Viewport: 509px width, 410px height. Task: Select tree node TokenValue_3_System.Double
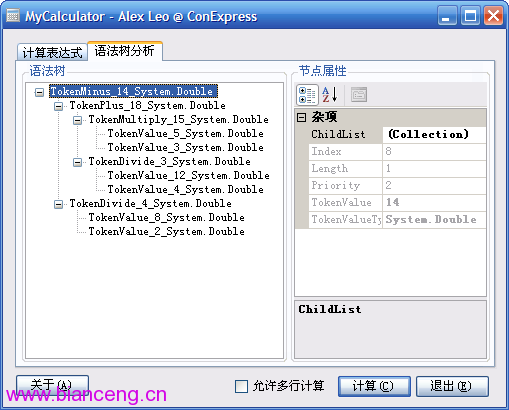(185, 147)
